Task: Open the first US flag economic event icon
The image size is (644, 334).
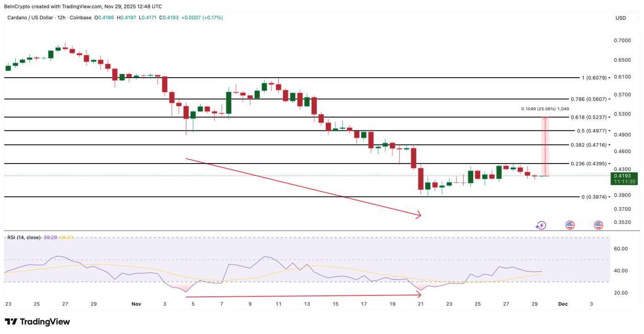Action: 570,225
